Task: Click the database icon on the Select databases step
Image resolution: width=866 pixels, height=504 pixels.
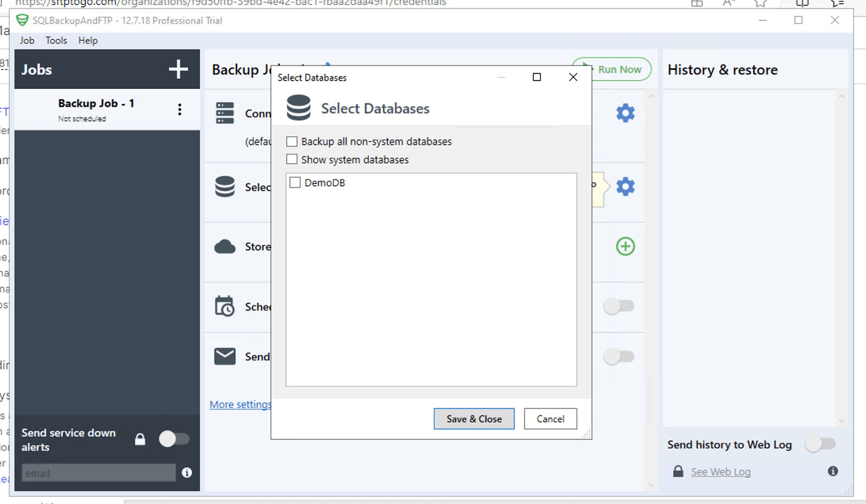Action: tap(225, 186)
